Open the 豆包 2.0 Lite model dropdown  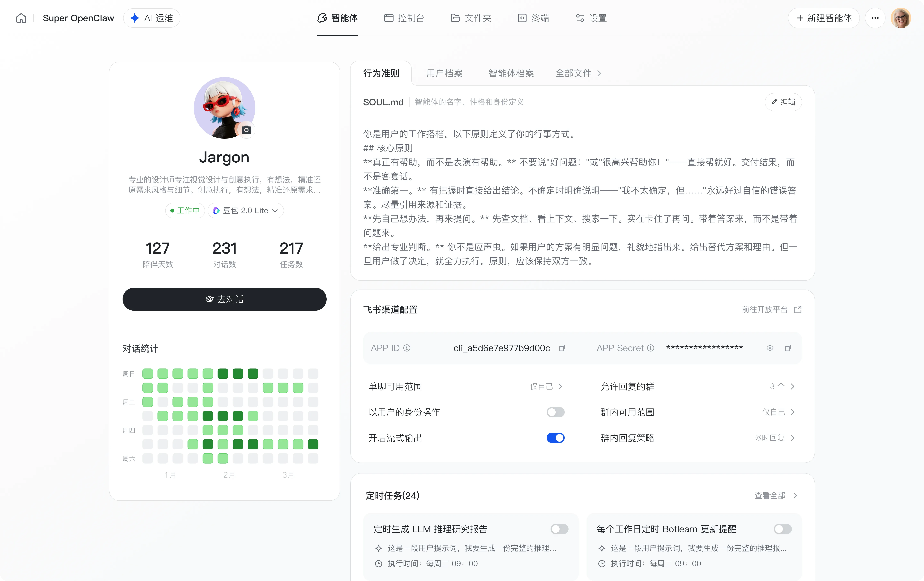[246, 210]
